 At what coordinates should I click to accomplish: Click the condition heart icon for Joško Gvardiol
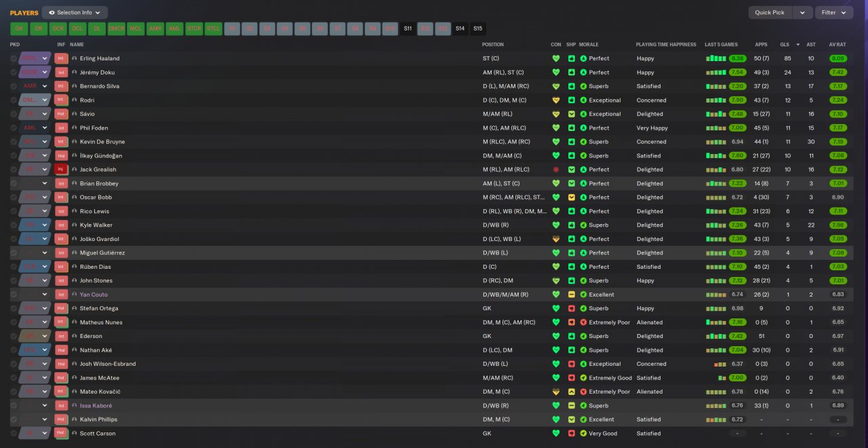click(556, 239)
